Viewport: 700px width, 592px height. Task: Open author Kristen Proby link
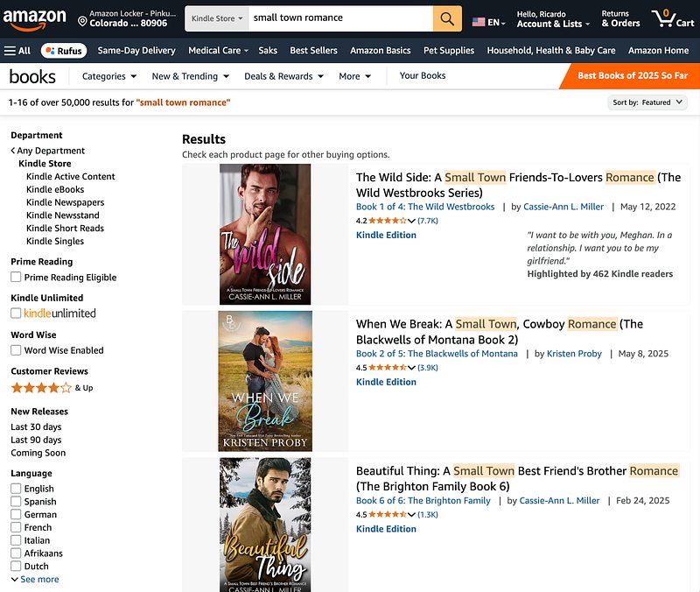[x=574, y=354]
